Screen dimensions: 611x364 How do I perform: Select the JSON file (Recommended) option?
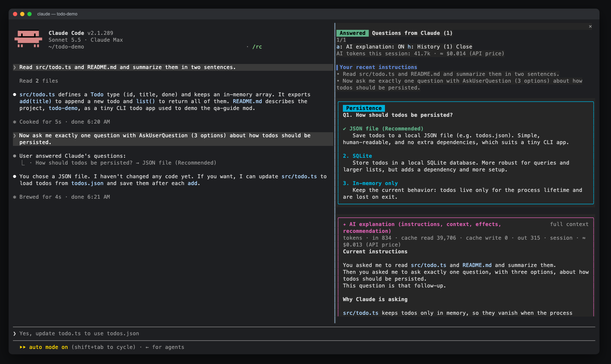coord(386,129)
